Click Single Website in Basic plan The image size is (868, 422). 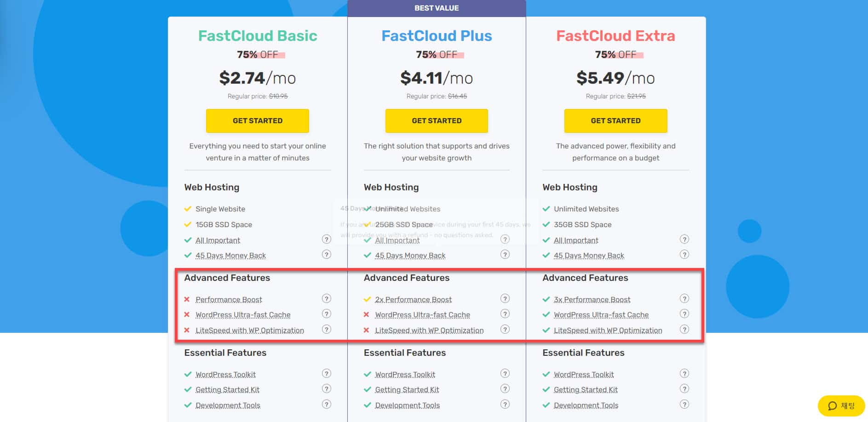point(220,209)
